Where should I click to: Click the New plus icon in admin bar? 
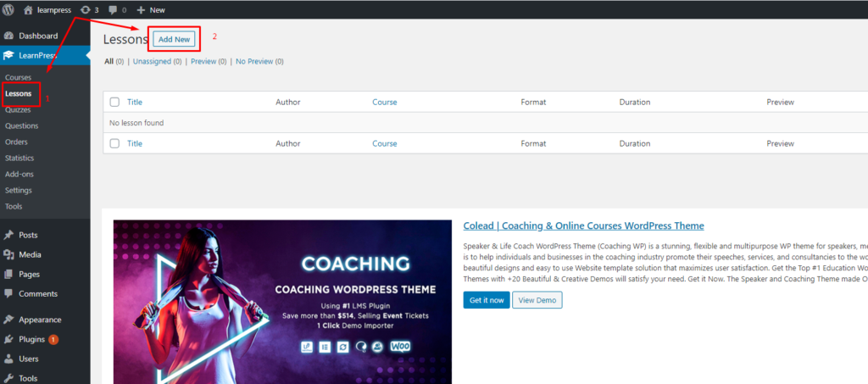pos(141,9)
